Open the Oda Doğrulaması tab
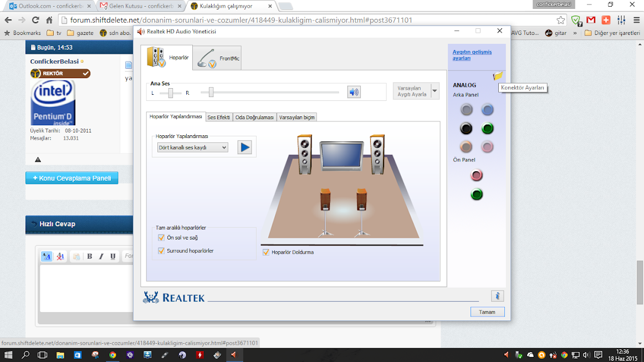 254,117
